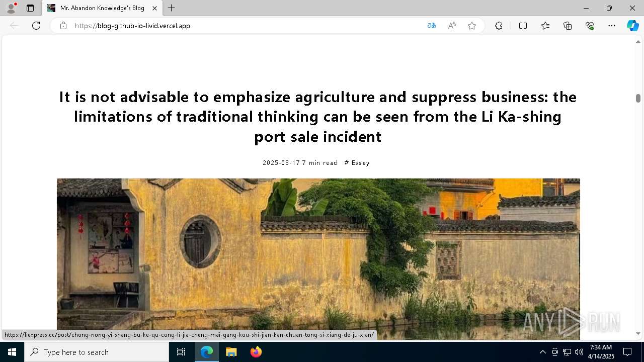Screen dimensions: 644x362
Task: Open the Extensions menu
Action: [499, 26]
